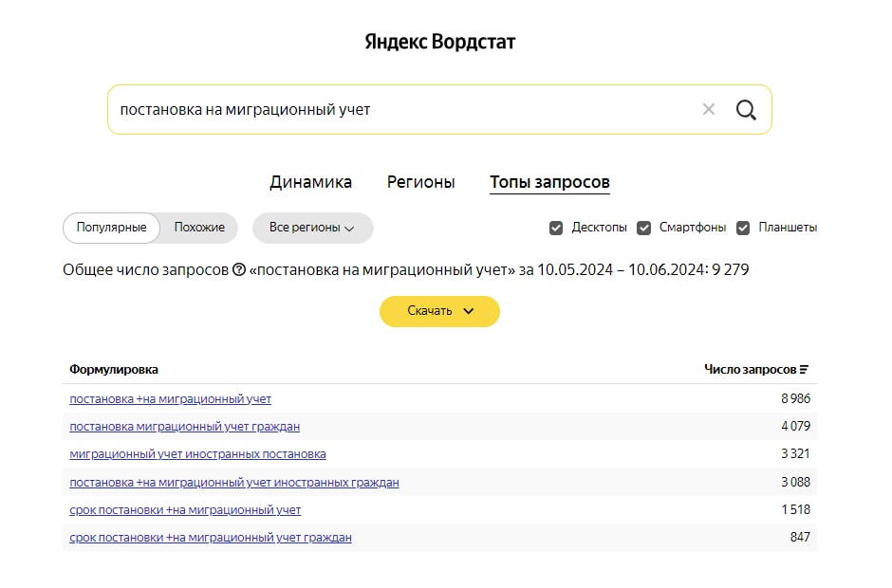Open link 'срок постановки +на миграционный учет граждан'
892x588 pixels.
pyautogui.click(x=211, y=538)
